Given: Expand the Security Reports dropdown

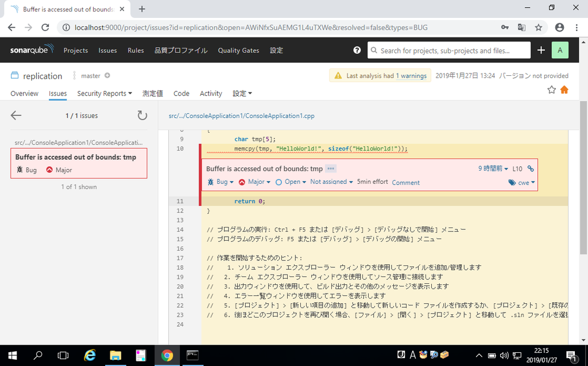Looking at the screenshot, I should click(105, 93).
